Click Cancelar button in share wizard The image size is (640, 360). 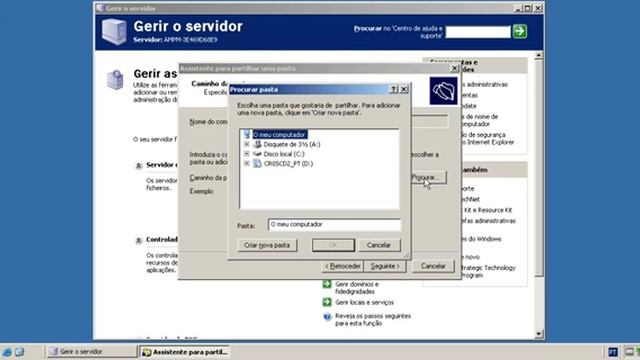(433, 266)
